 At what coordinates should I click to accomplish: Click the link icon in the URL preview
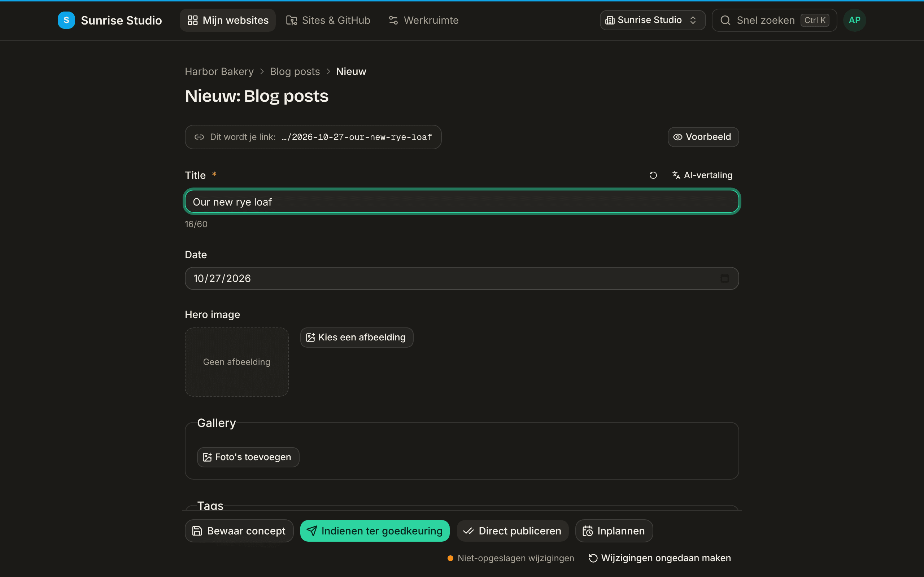[199, 137]
